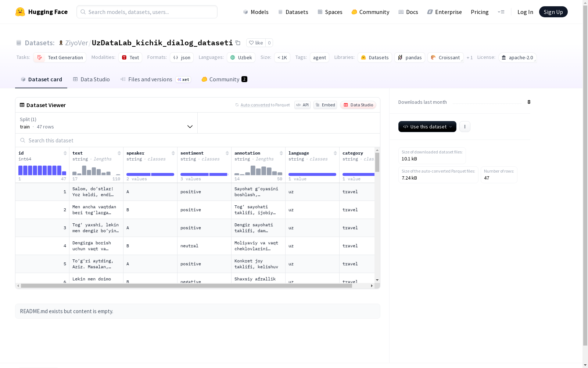Go to the Pricing page
The height and width of the screenshot is (368, 588).
pyautogui.click(x=480, y=12)
